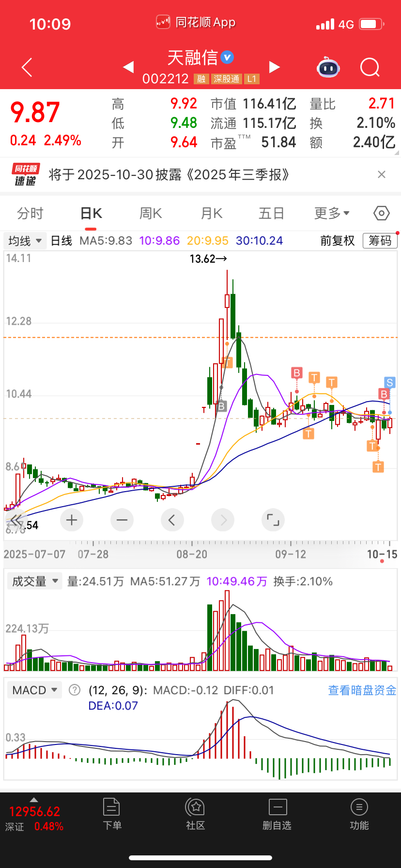Tap the stock code 002212

click(x=165, y=79)
